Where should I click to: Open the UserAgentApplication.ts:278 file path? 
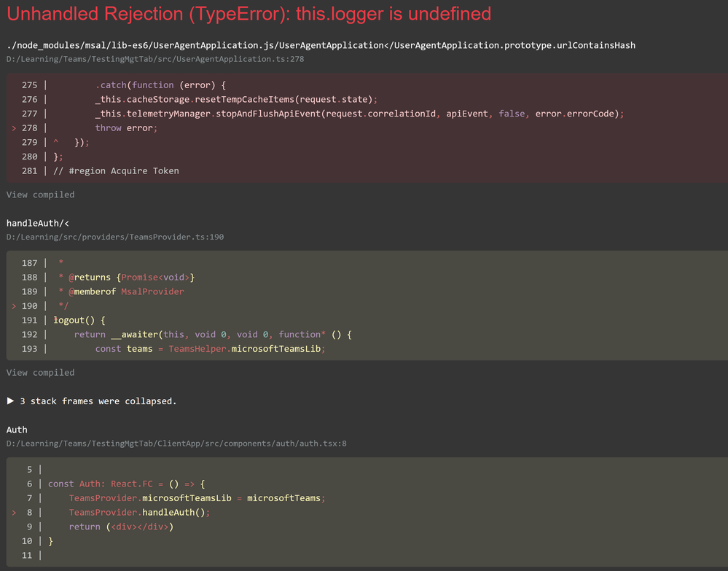[x=155, y=59]
